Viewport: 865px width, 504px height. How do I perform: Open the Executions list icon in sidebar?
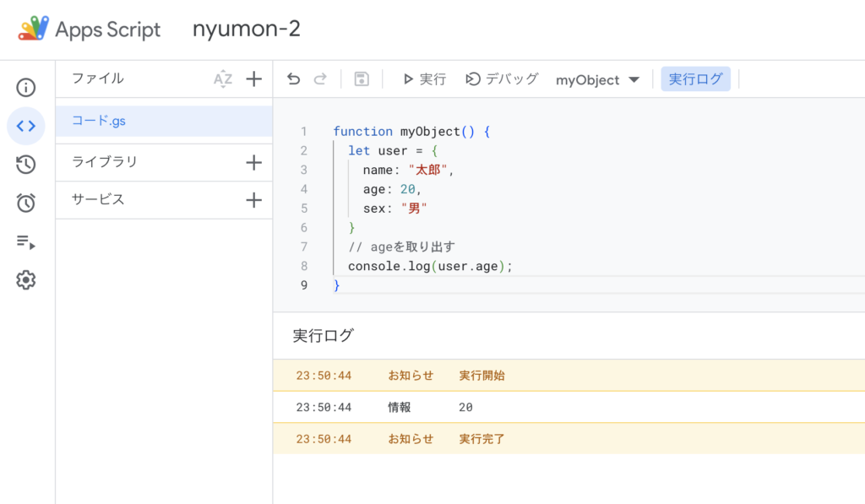pyautogui.click(x=26, y=242)
